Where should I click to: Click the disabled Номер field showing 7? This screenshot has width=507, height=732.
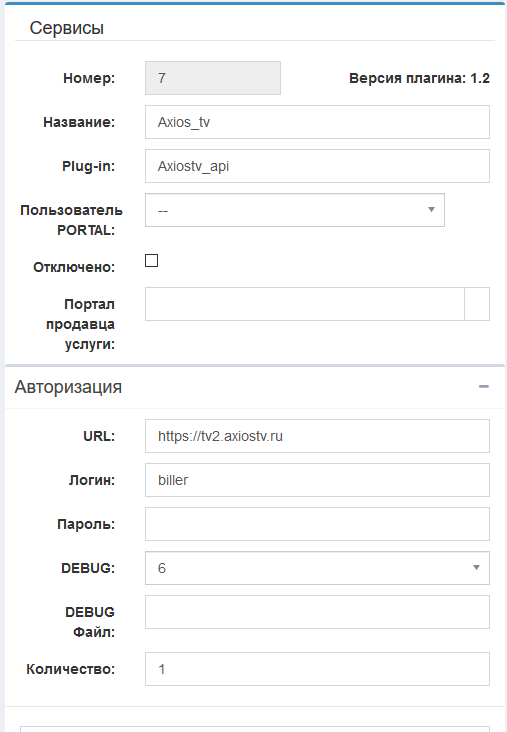click(213, 78)
